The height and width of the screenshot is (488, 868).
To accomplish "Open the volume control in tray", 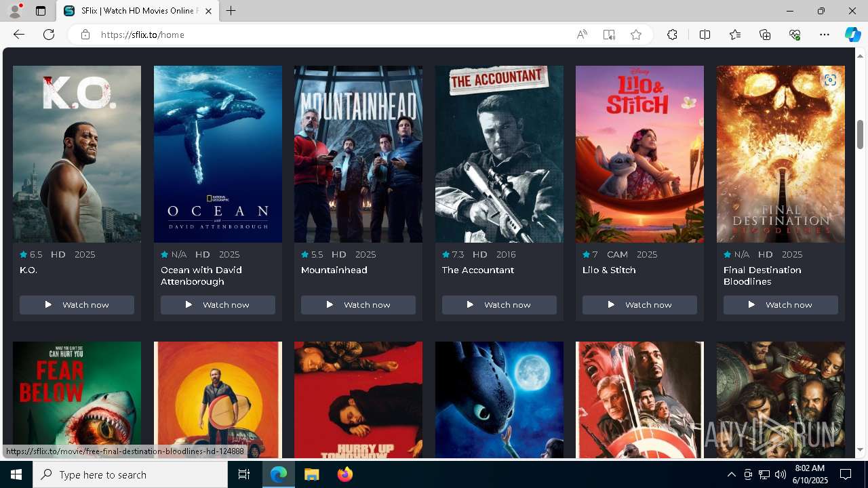I will click(x=781, y=474).
